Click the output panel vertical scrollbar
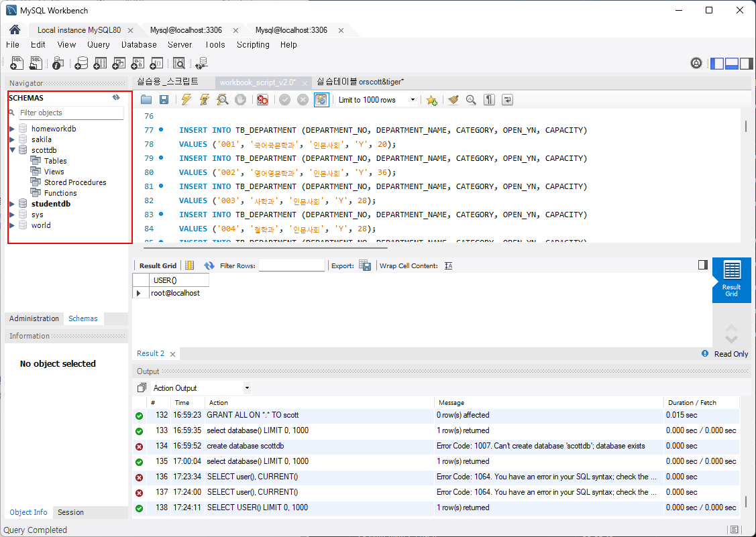 click(745, 502)
